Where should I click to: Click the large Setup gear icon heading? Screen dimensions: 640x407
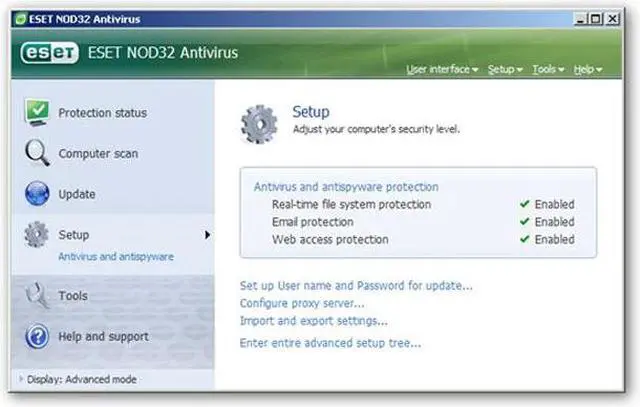pyautogui.click(x=258, y=121)
